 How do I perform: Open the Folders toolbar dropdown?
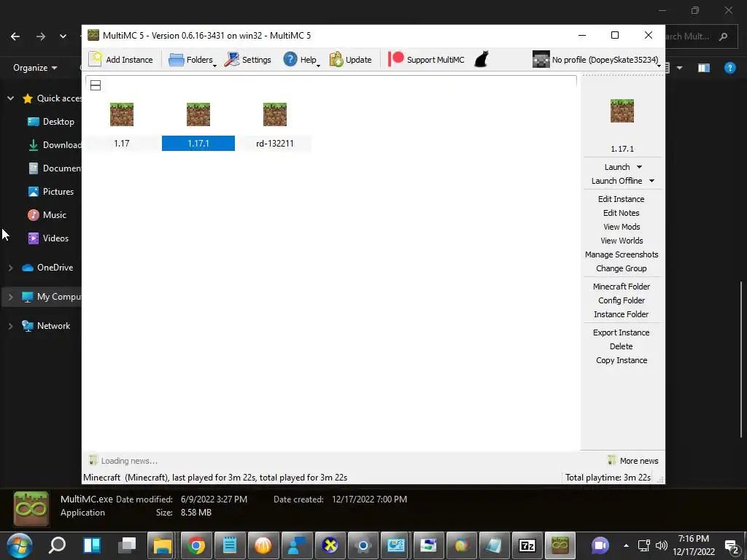coord(193,60)
